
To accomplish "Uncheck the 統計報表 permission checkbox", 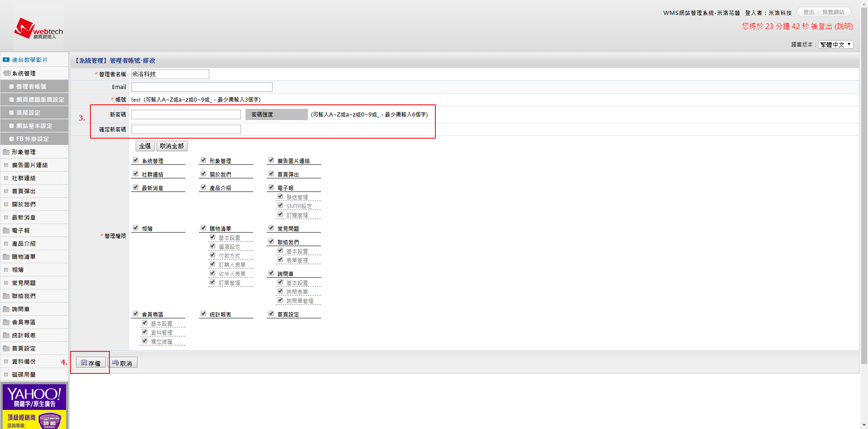I will 203,314.
